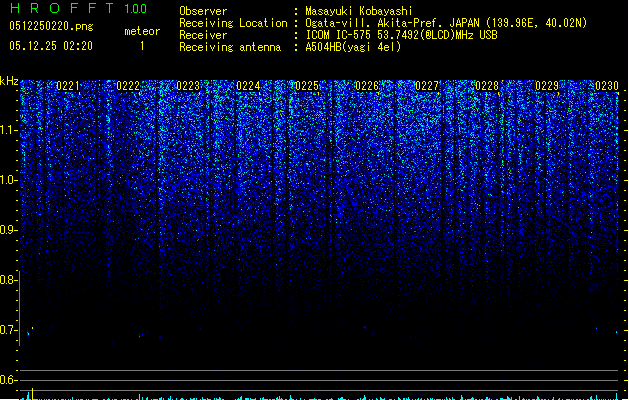629x400 pixels.
Task: Click the 0230 time marker
Action: tap(607, 86)
